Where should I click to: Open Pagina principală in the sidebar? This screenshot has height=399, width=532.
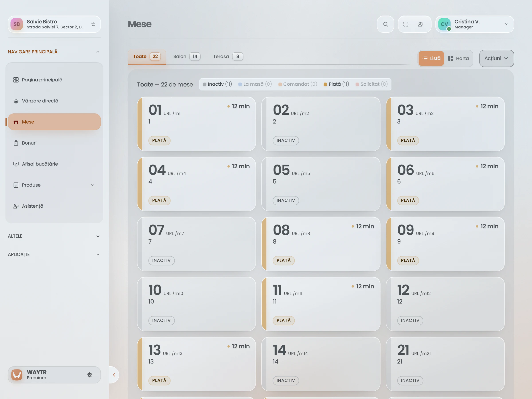point(54,80)
